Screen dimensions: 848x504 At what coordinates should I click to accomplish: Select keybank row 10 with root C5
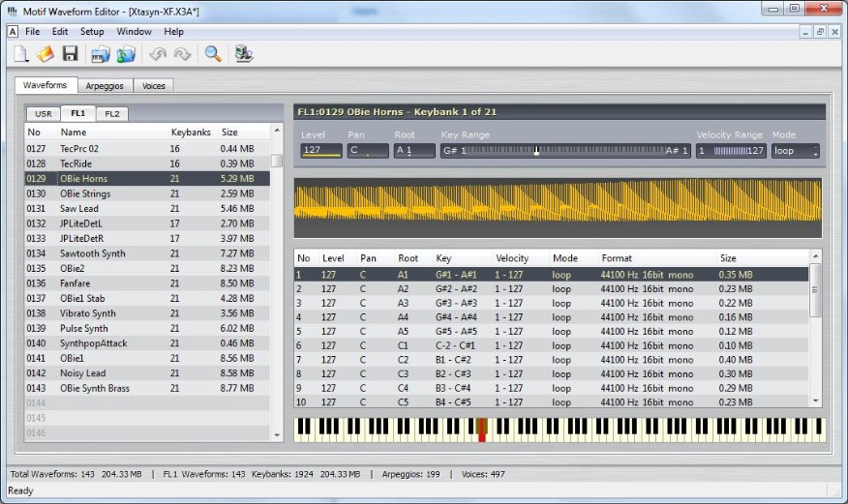point(552,401)
